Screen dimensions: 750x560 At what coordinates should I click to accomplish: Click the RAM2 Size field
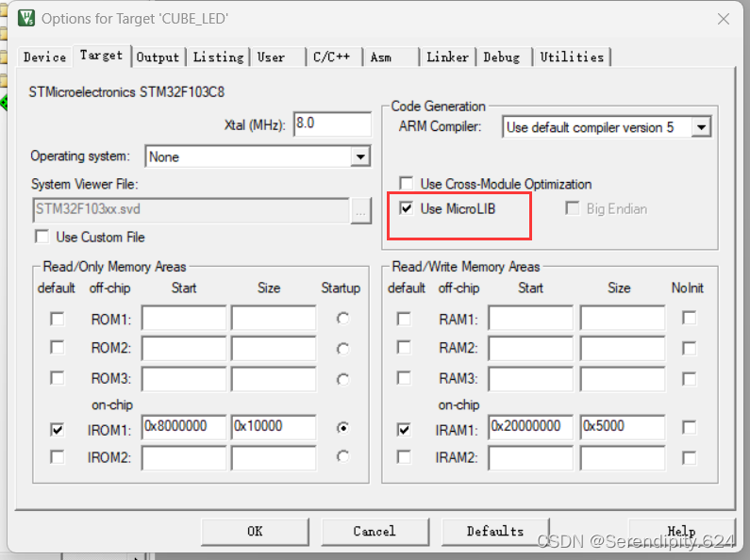click(x=623, y=348)
